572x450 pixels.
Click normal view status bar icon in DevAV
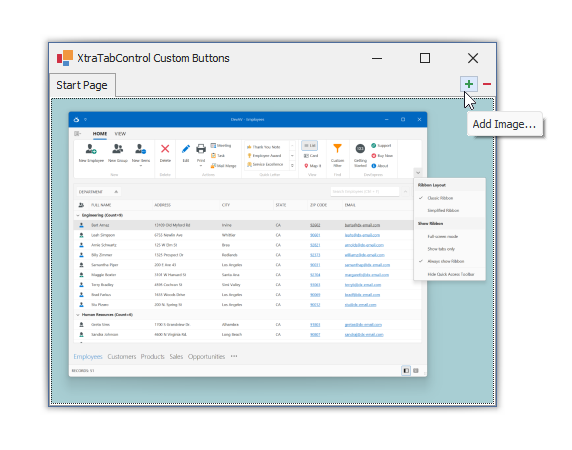(406, 371)
